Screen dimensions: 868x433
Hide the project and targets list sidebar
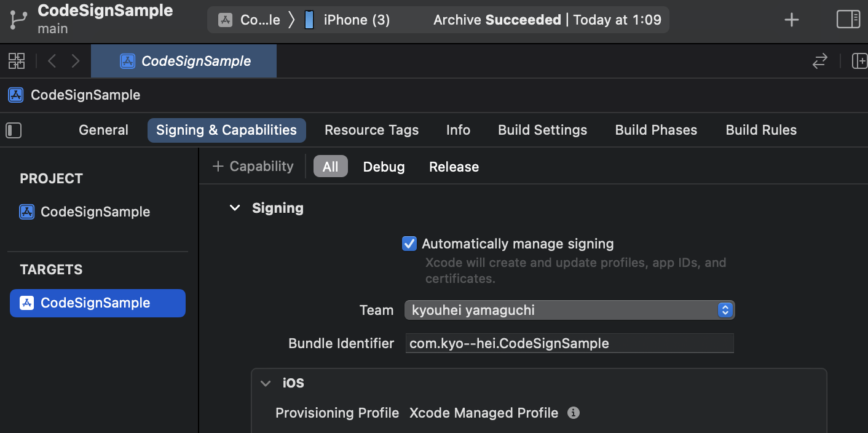tap(14, 130)
